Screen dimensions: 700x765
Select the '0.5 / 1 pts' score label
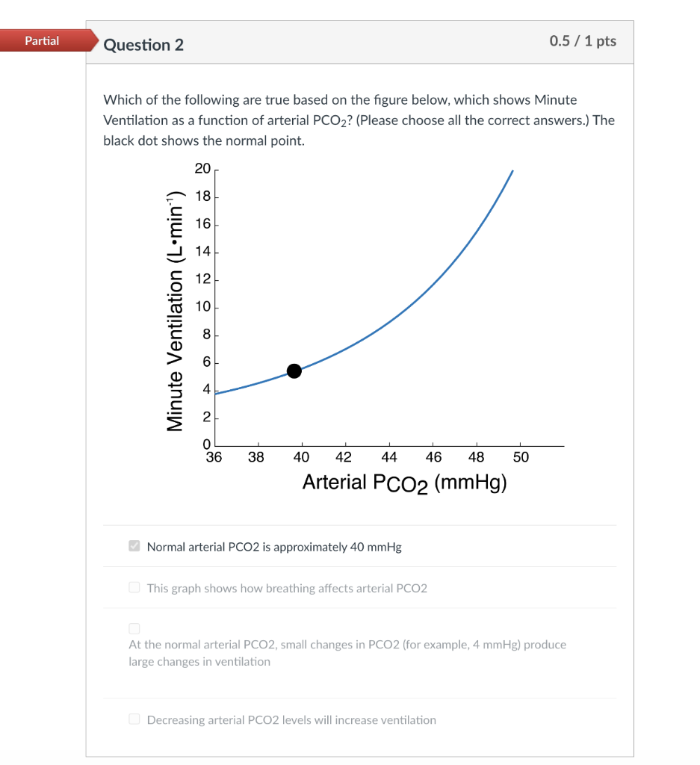(x=583, y=41)
